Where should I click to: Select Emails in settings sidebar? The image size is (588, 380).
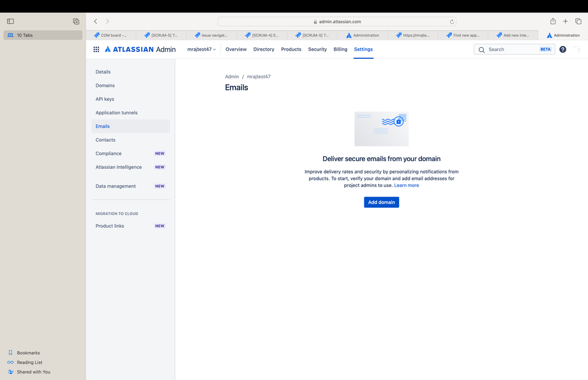tap(131, 126)
